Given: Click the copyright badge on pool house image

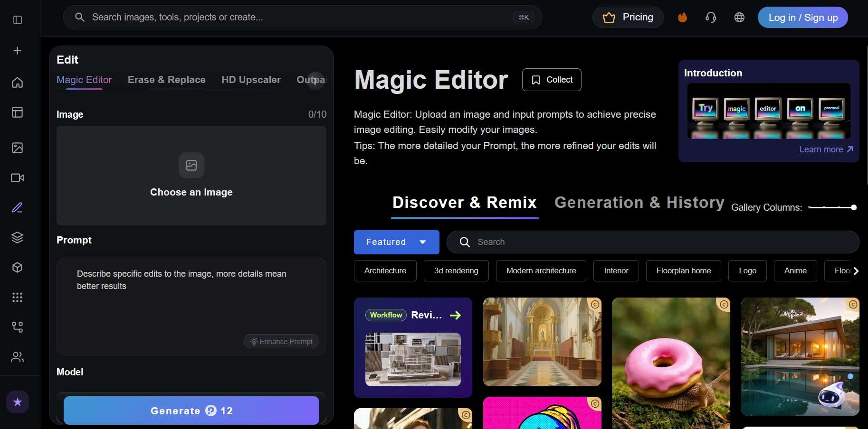Looking at the screenshot, I should (x=853, y=305).
